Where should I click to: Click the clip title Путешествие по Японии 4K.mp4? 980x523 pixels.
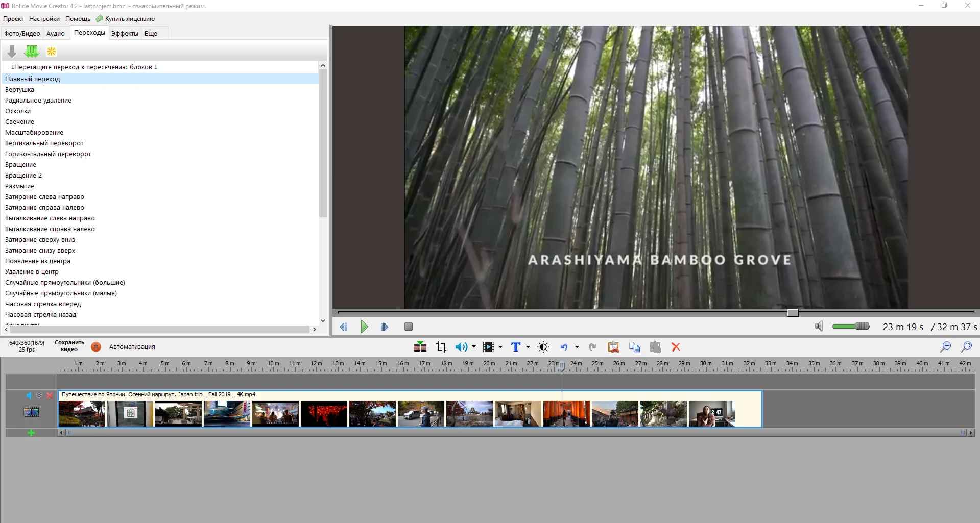tap(158, 394)
